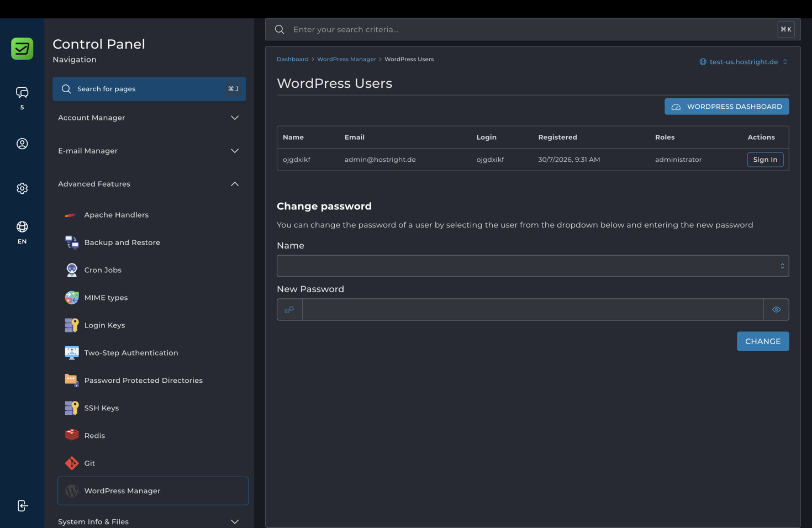Open the user profile icon in sidebar
Screen dimensions: 812x528
[x=22, y=144]
